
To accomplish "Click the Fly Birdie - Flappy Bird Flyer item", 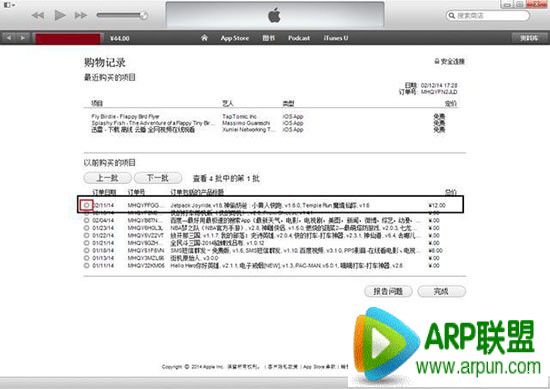I will tap(126, 116).
